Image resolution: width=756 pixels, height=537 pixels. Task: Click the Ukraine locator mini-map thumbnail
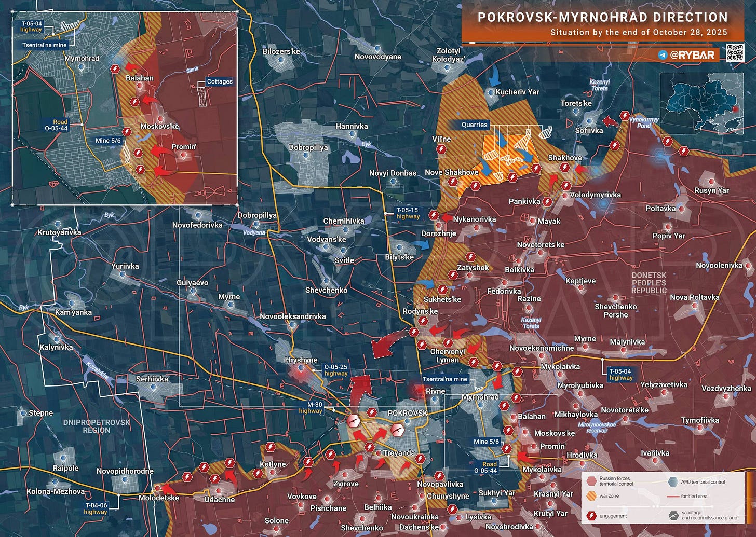pos(702,103)
